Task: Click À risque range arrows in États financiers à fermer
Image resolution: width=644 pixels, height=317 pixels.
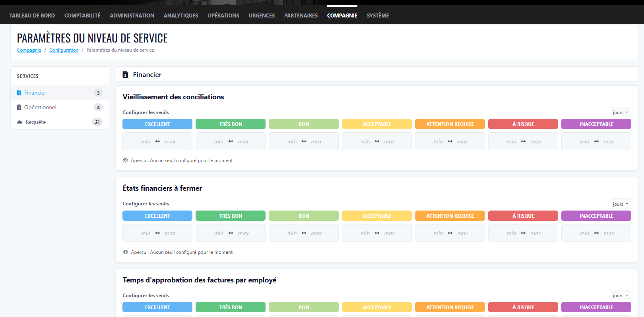Action: [523, 233]
